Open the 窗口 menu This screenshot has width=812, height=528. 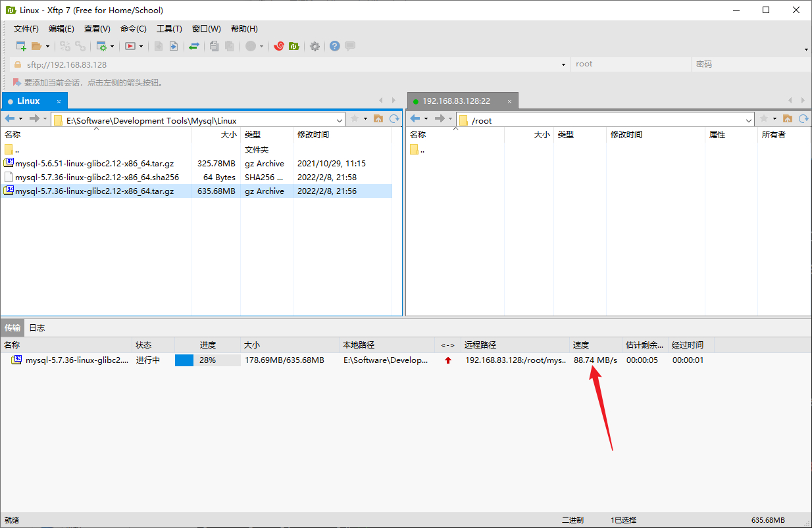coord(206,28)
